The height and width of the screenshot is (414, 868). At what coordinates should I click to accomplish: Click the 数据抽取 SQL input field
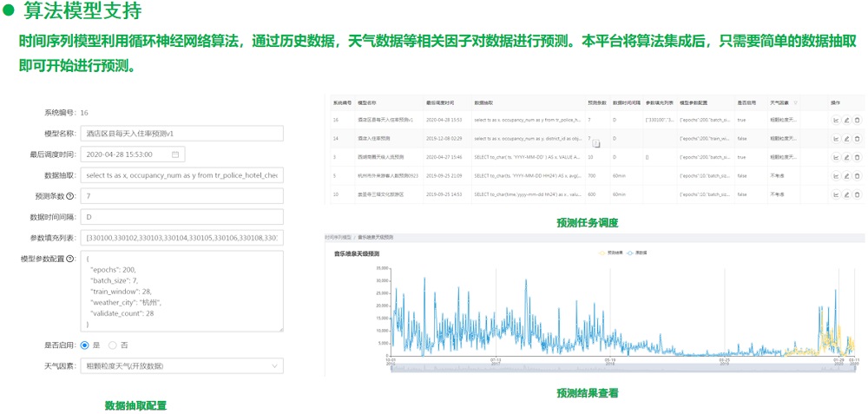181,175
